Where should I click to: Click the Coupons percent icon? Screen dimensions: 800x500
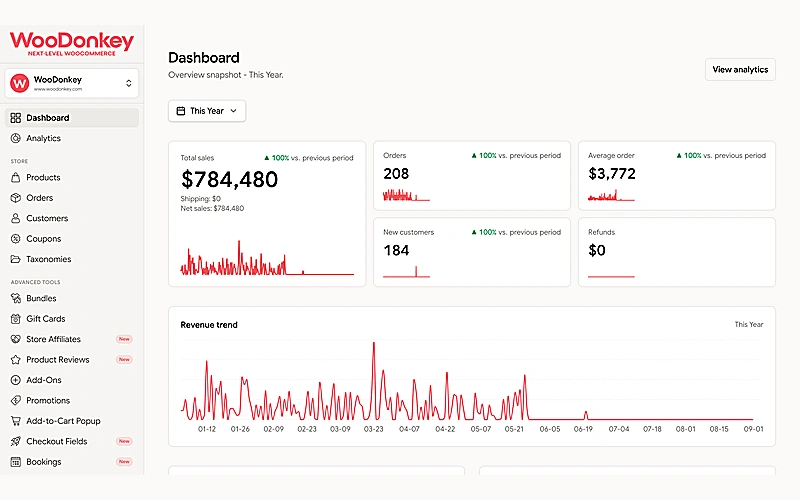coord(16,239)
